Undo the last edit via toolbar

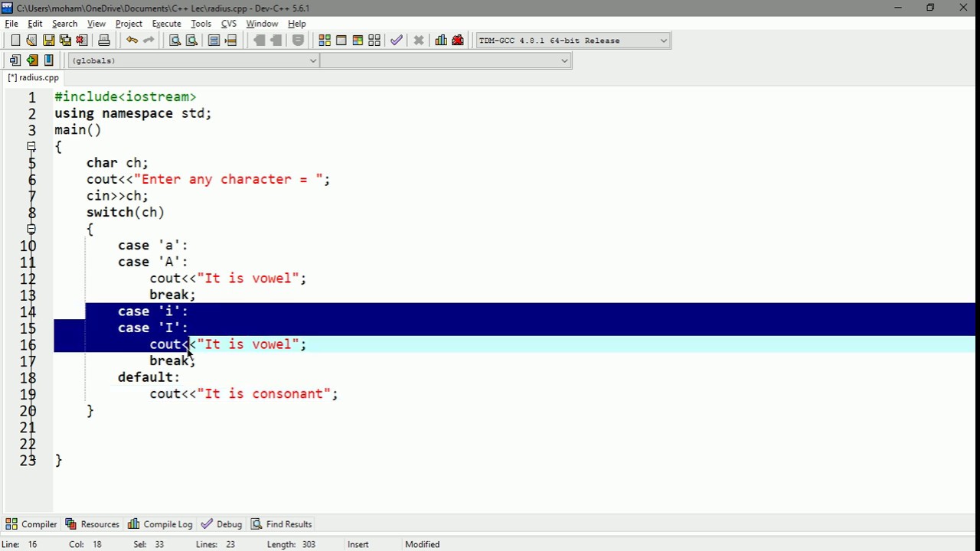132,41
